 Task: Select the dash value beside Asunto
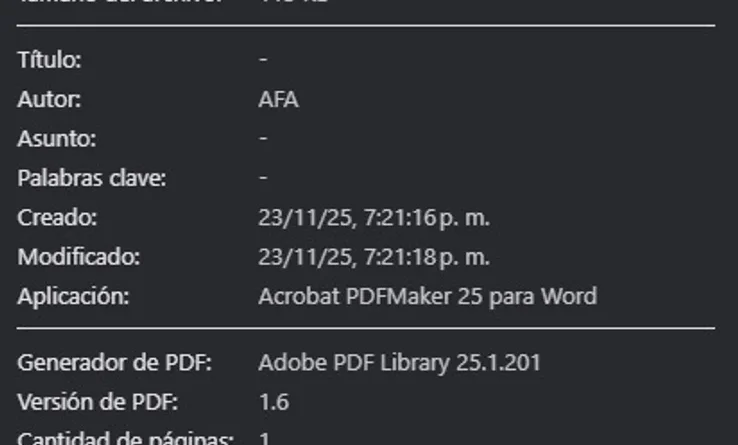click(263, 138)
